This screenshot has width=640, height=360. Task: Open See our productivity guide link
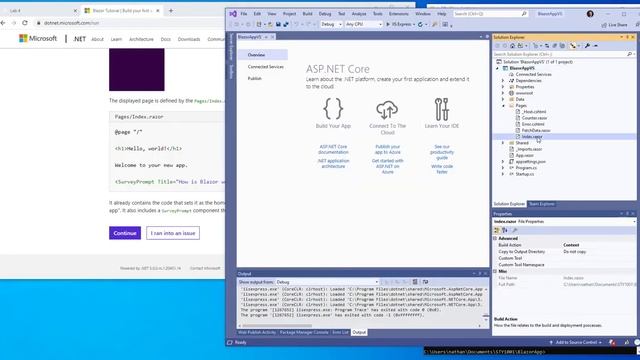pyautogui.click(x=442, y=152)
